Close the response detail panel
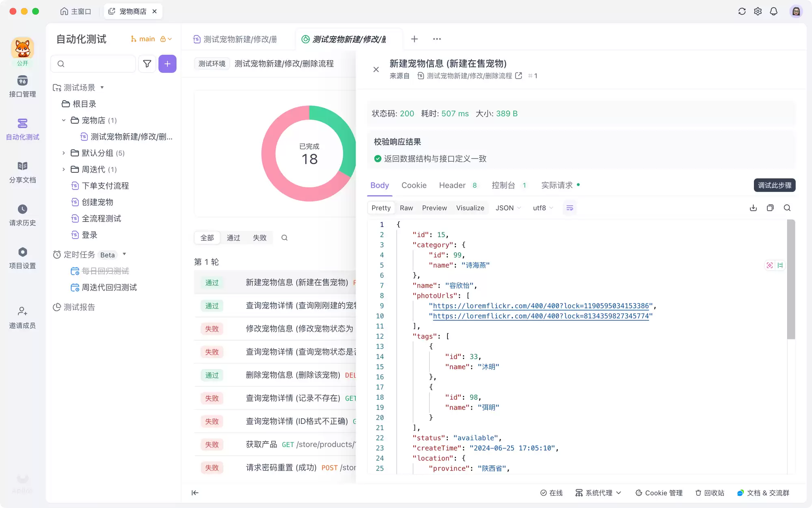812x508 pixels. 376,69
